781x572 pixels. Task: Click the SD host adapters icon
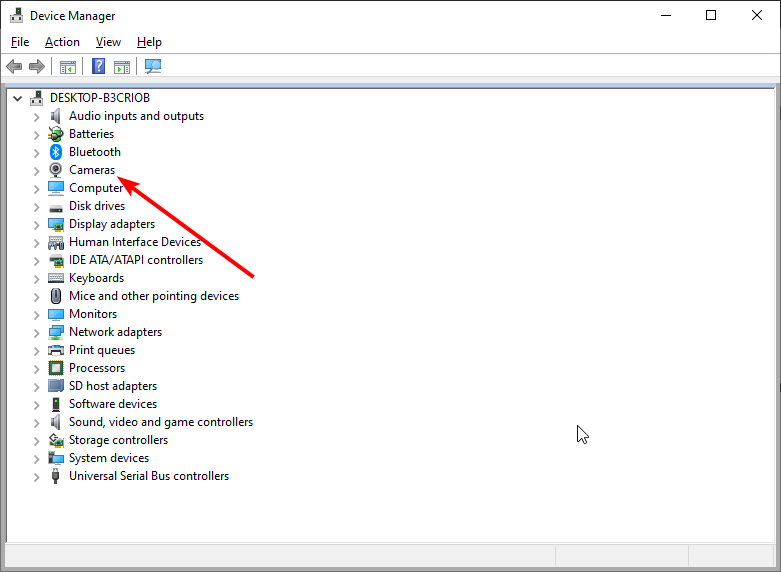[55, 386]
